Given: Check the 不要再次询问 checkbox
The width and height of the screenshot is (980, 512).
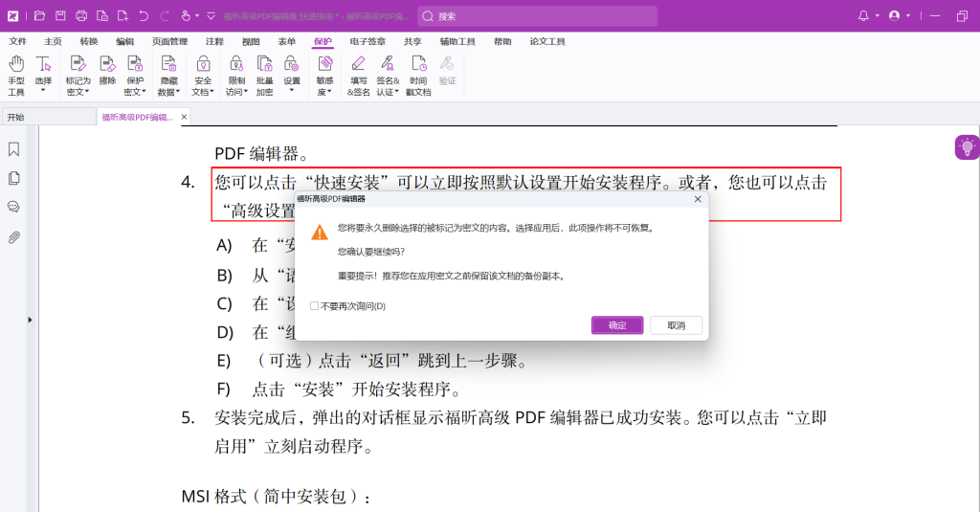Looking at the screenshot, I should (315, 306).
